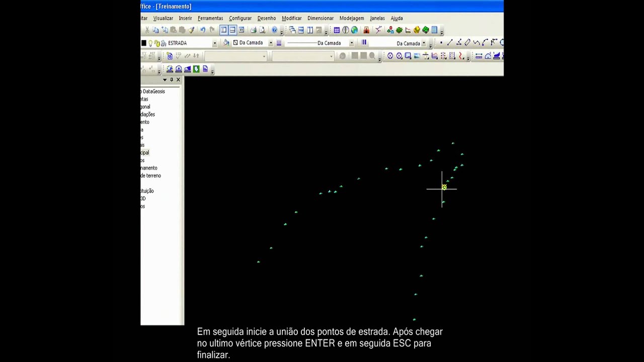Select the point drawing tool

[x=441, y=43]
